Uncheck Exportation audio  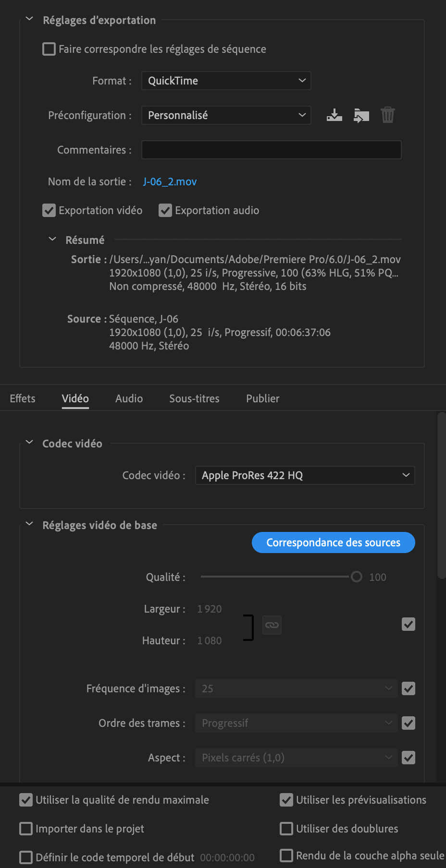coord(165,210)
